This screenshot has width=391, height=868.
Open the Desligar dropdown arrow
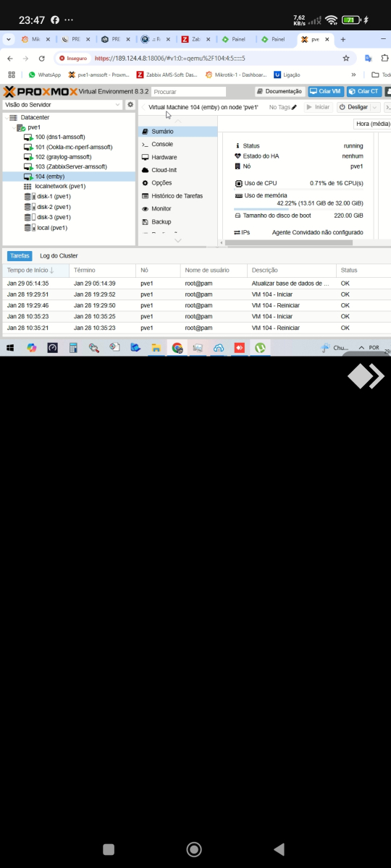[x=375, y=107]
